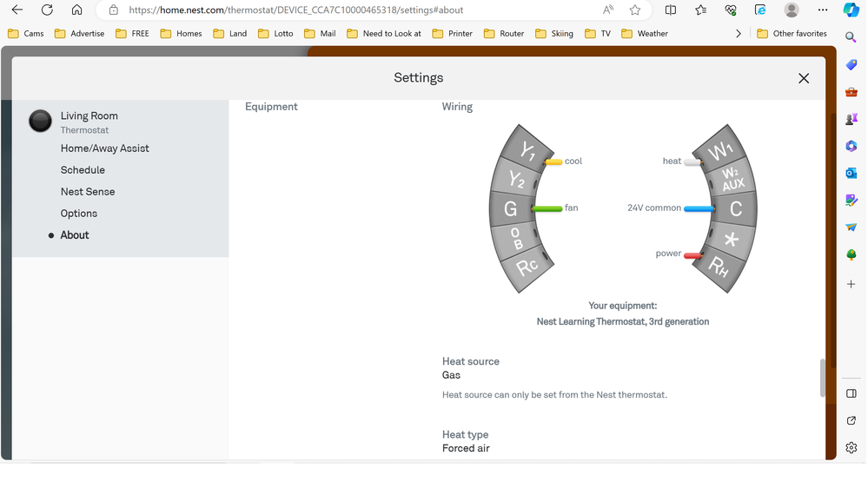Click the settings page vertical scrollbar
Viewport: 868px width, 488px height.
(x=823, y=378)
